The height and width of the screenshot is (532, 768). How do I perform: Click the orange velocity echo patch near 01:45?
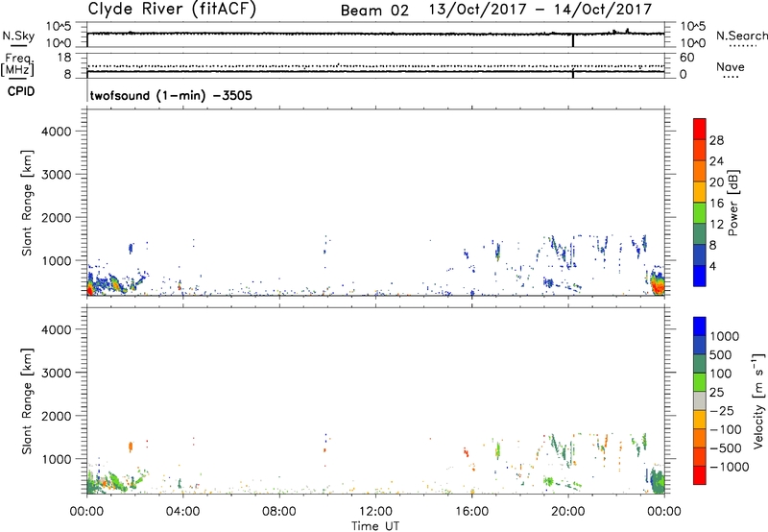(131, 447)
